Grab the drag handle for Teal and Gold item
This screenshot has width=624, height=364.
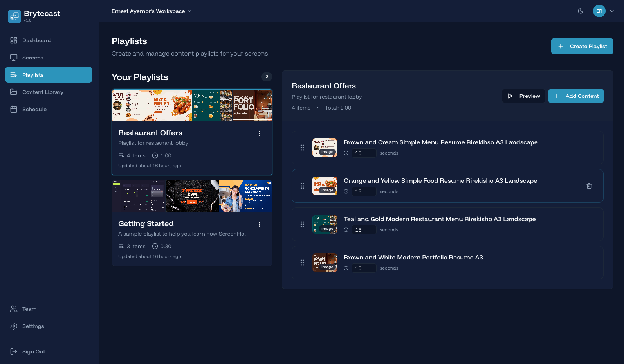point(302,224)
